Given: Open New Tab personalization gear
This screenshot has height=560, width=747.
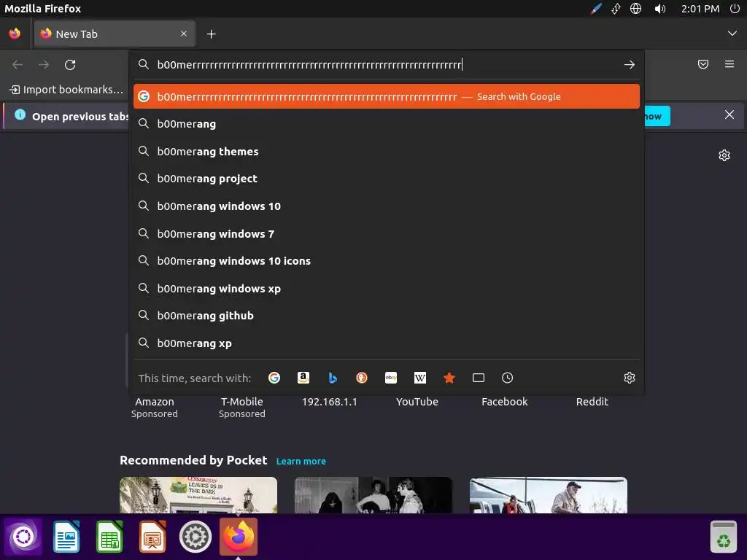Looking at the screenshot, I should 724,155.
